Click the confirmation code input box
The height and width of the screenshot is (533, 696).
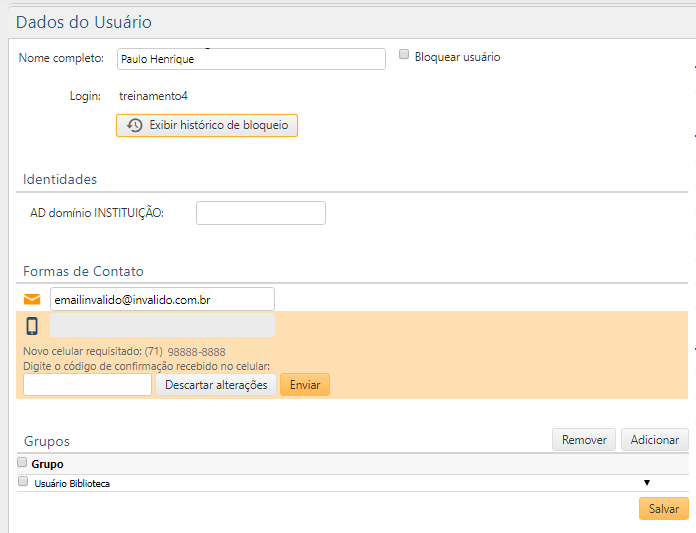(x=87, y=385)
